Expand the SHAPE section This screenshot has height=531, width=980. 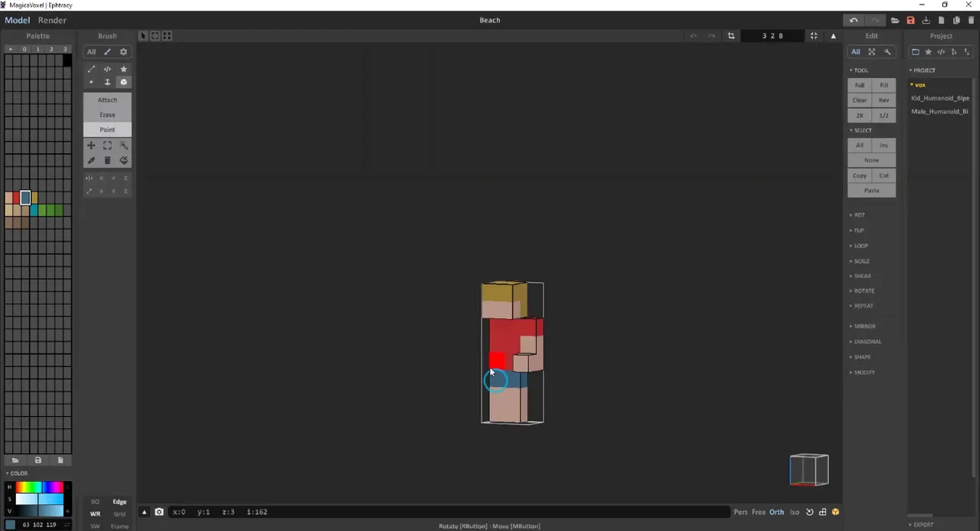coord(860,357)
